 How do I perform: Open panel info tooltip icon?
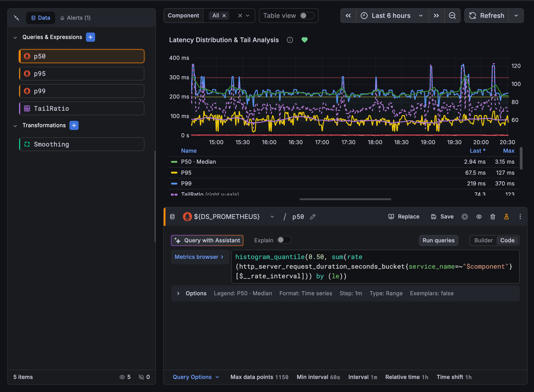coord(290,40)
